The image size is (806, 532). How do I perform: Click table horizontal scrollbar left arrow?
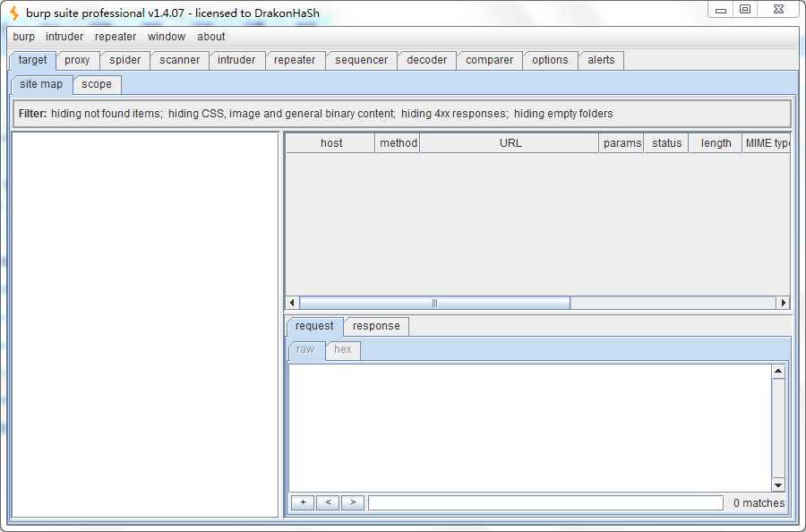(x=292, y=303)
